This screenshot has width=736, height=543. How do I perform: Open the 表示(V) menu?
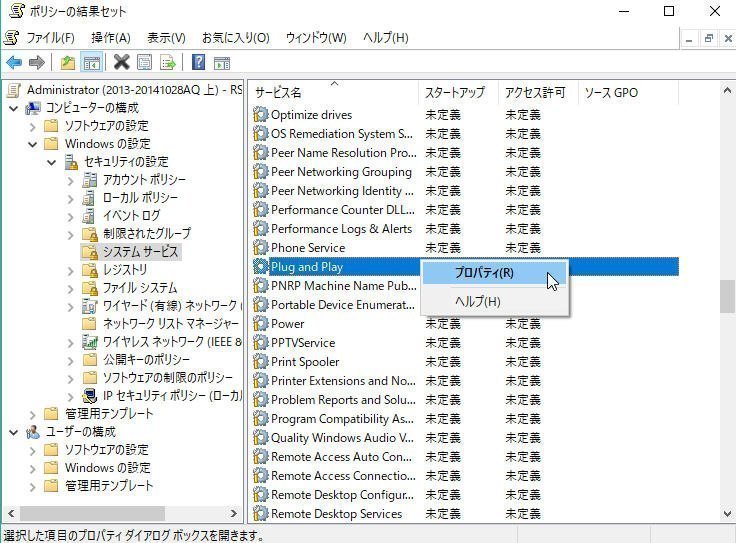pos(166,38)
